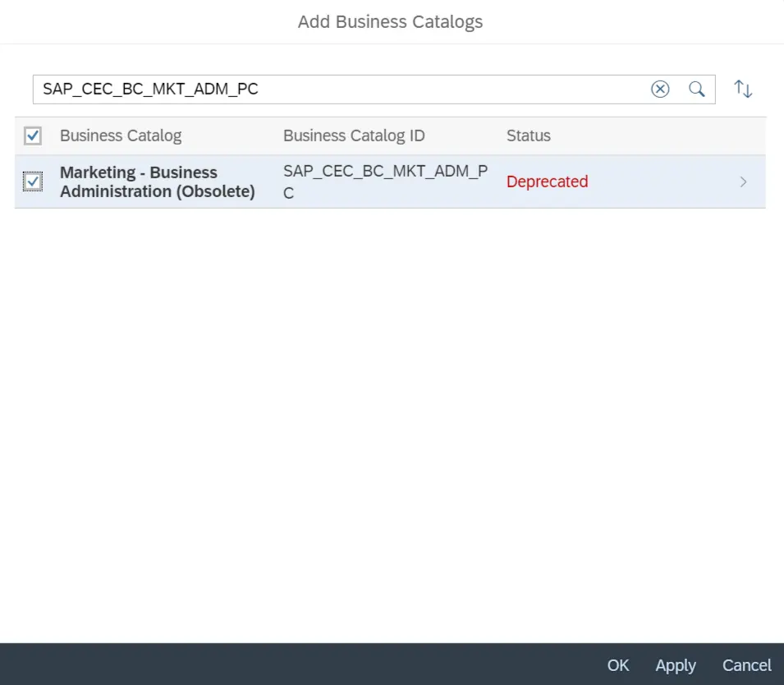784x685 pixels.
Task: Clear the search field with the X icon
Action: coord(660,89)
